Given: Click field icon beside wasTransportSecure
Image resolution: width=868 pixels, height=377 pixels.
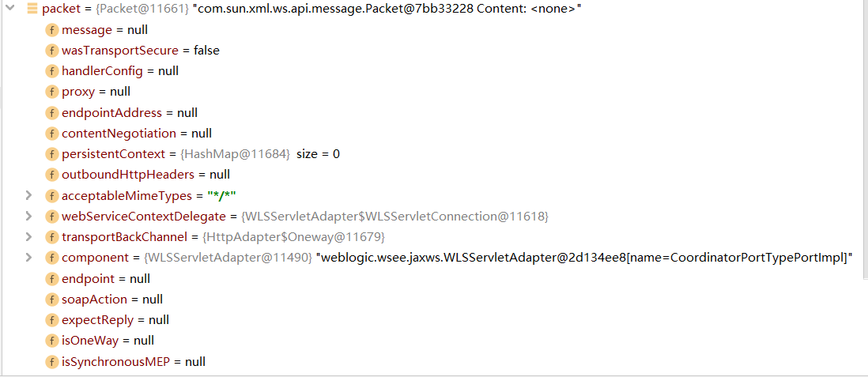Looking at the screenshot, I should click(52, 51).
